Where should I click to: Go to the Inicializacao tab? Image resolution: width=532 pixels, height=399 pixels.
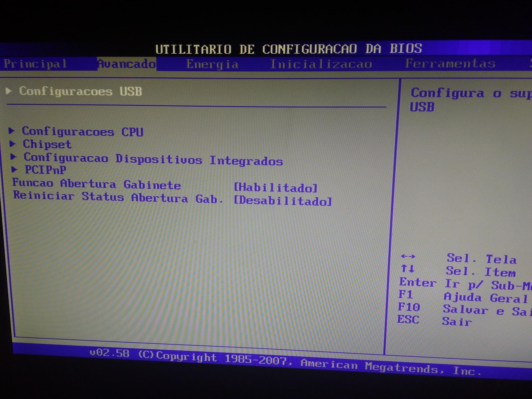pyautogui.click(x=321, y=64)
